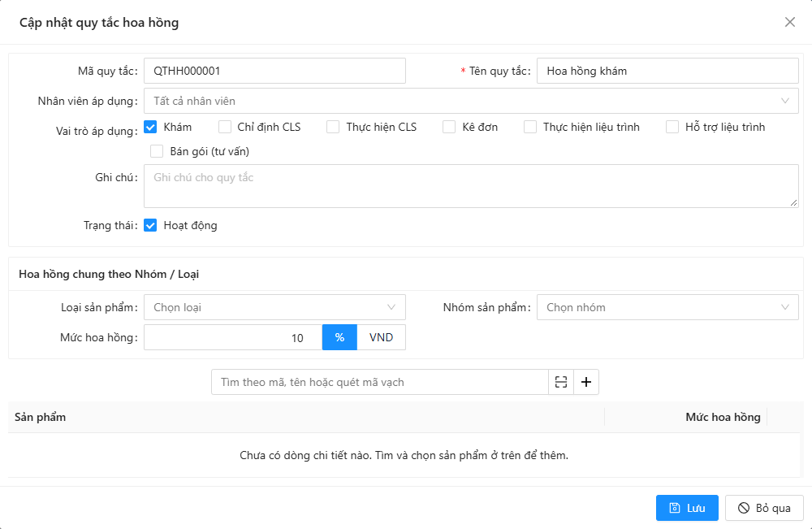Click the Bỏ qua cancel button
Screen dimensions: 812x529
click(x=764, y=508)
